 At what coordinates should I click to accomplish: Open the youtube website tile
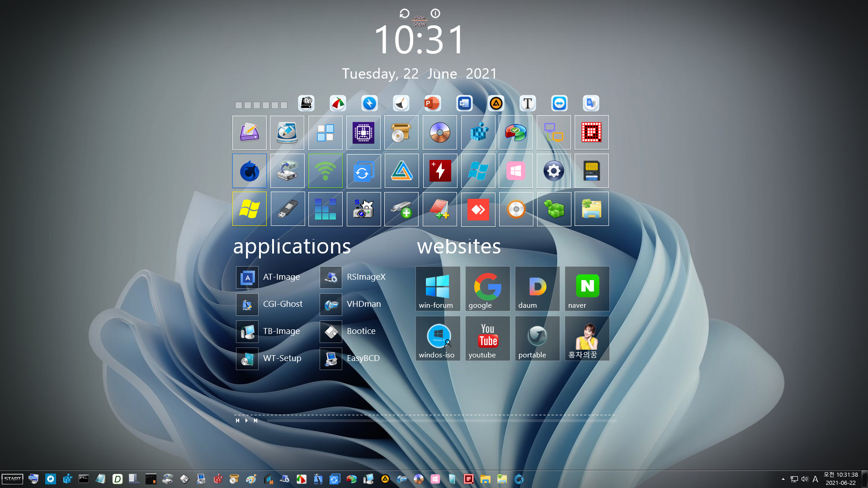point(487,338)
